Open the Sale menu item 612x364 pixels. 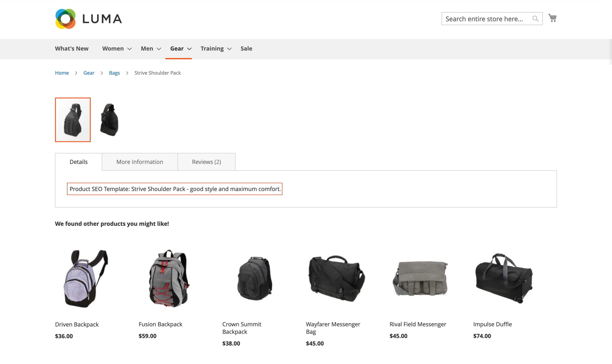pyautogui.click(x=246, y=49)
